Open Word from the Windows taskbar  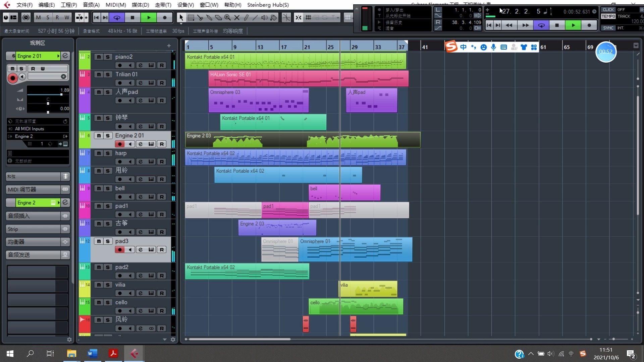(x=92, y=353)
